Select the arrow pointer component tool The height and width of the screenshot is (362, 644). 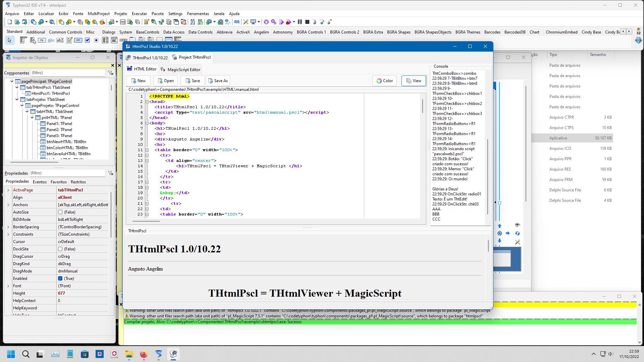tap(10, 40)
